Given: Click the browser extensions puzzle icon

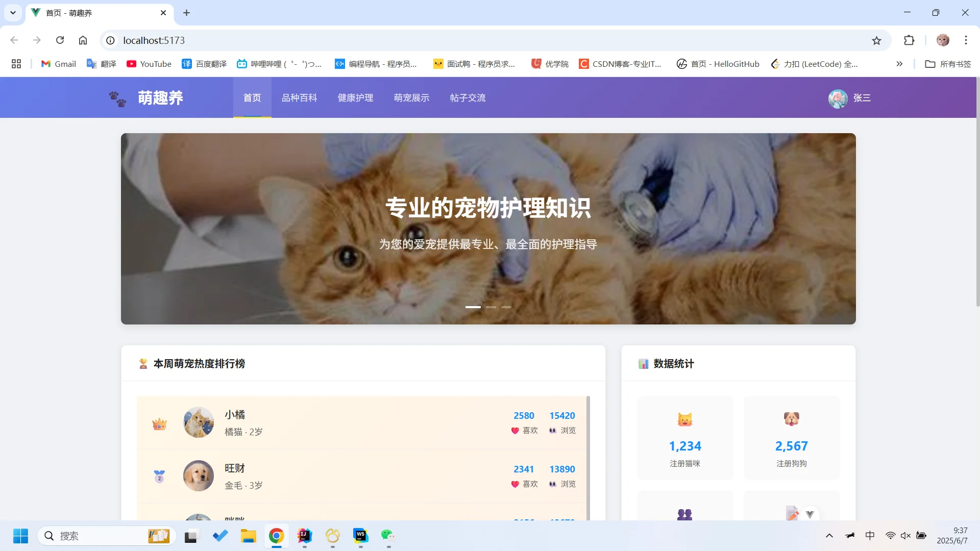Looking at the screenshot, I should (909, 40).
